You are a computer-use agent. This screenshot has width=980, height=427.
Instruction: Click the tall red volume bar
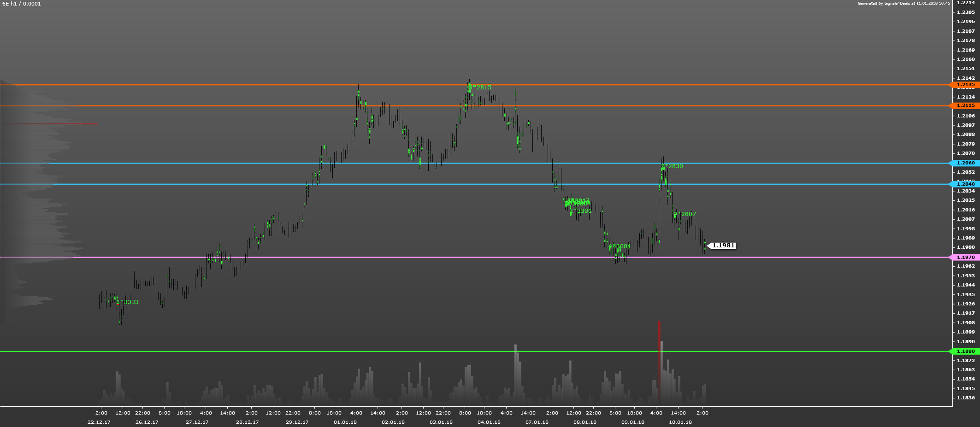click(659, 364)
